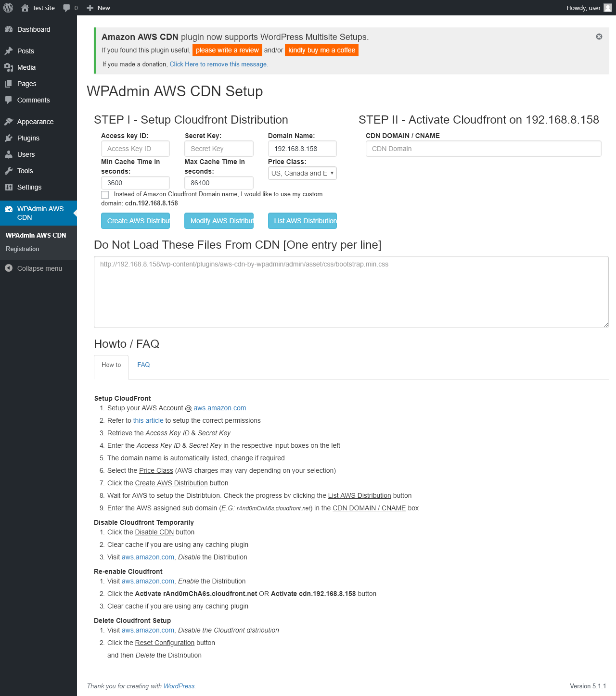616x696 pixels.
Task: Open the comments bubble icon in admin bar
Action: (x=66, y=8)
